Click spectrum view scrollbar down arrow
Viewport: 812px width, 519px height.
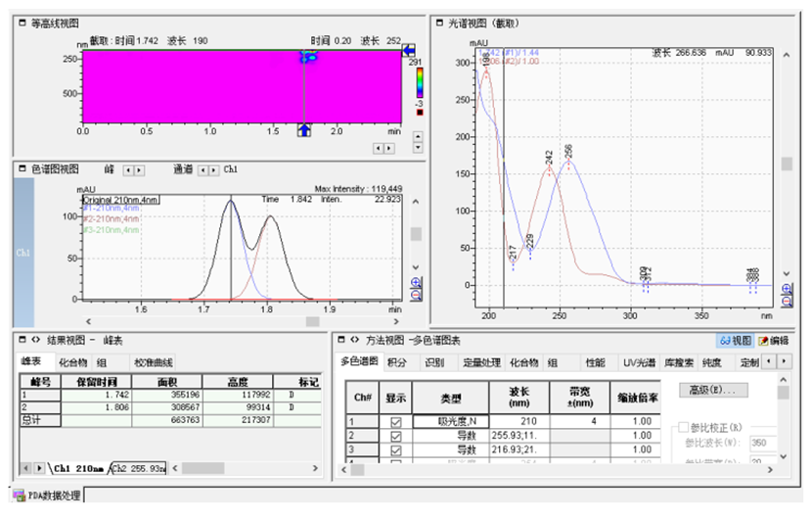tap(787, 273)
